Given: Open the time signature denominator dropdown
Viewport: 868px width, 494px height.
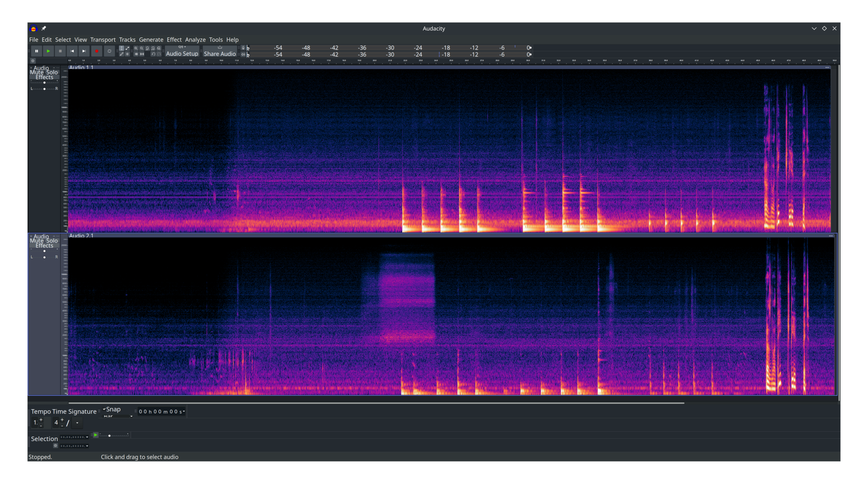Looking at the screenshot, I should click(x=77, y=423).
